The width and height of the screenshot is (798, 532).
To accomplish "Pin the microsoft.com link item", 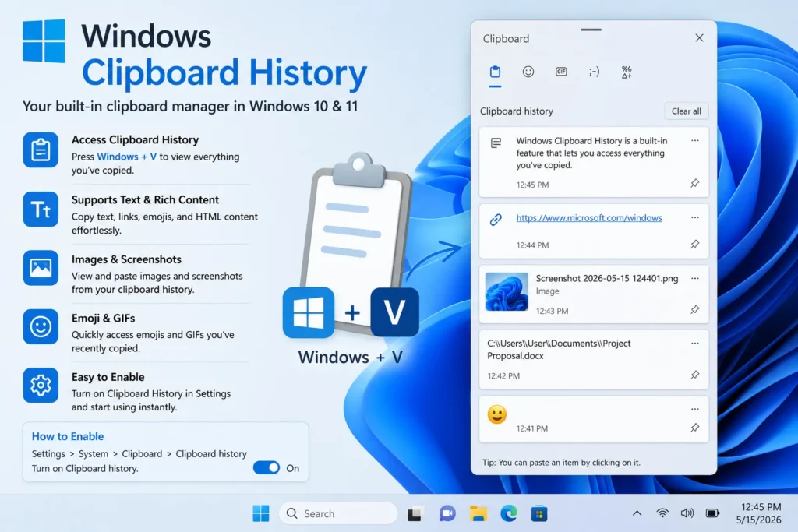I will tap(694, 244).
